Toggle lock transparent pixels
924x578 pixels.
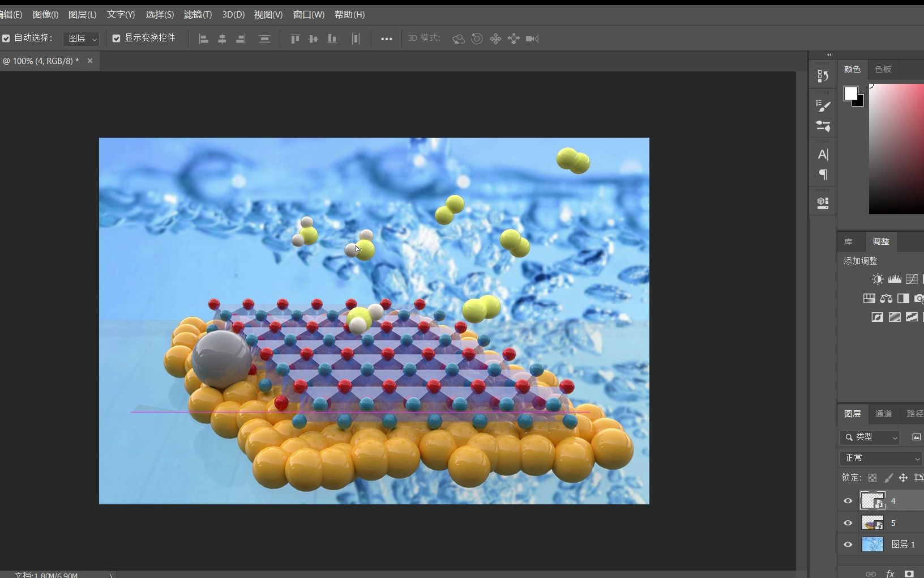[872, 478]
